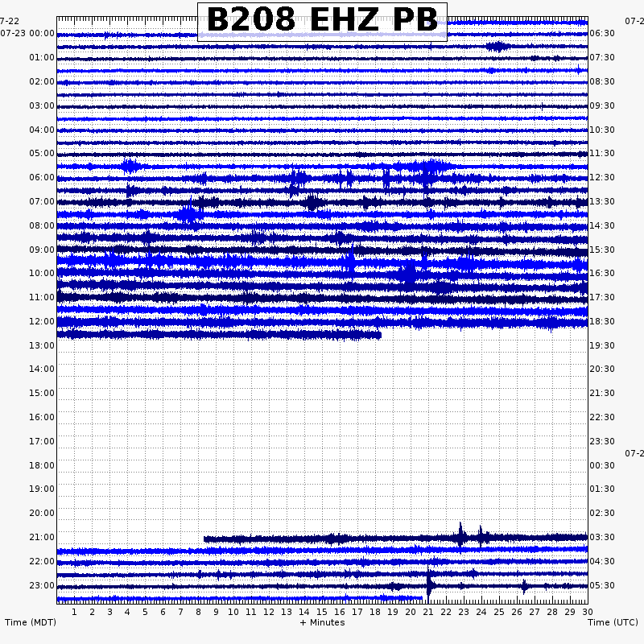Click the 04:30 UTC label
The height and width of the screenshot is (644, 644).
click(602, 561)
